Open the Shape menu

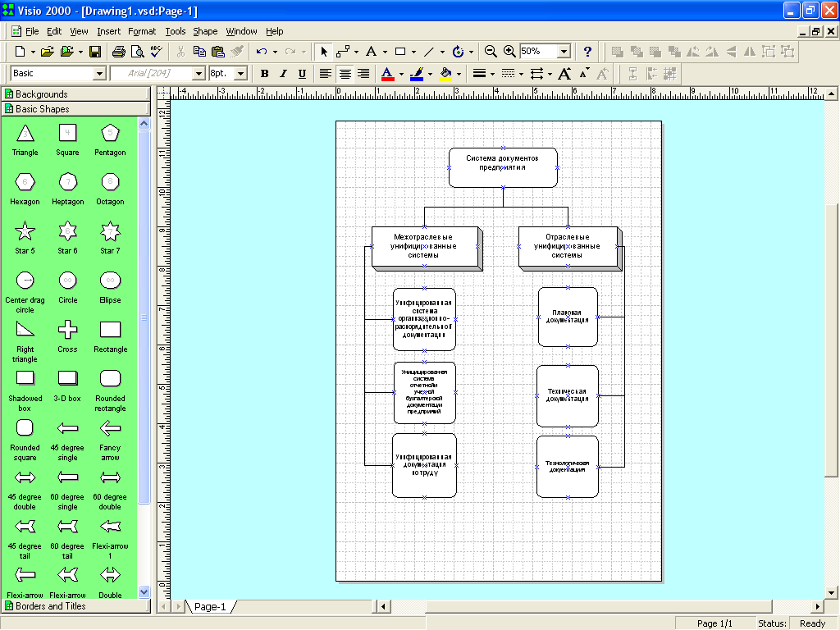[205, 31]
